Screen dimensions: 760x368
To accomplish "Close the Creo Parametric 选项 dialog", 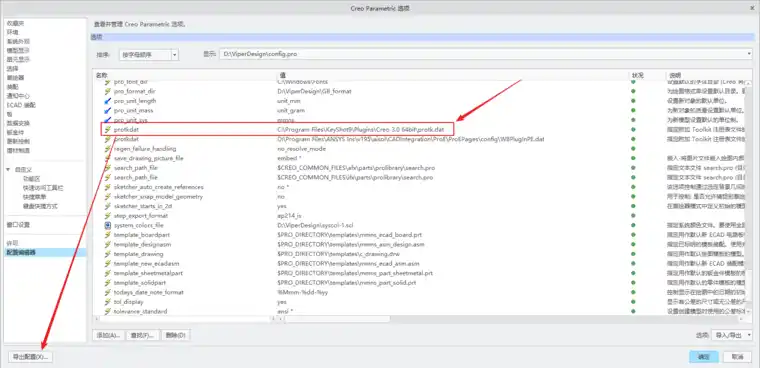I will [x=752, y=8].
